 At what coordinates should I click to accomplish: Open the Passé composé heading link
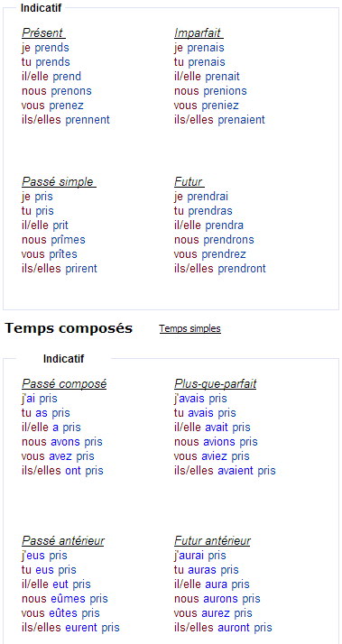click(64, 384)
